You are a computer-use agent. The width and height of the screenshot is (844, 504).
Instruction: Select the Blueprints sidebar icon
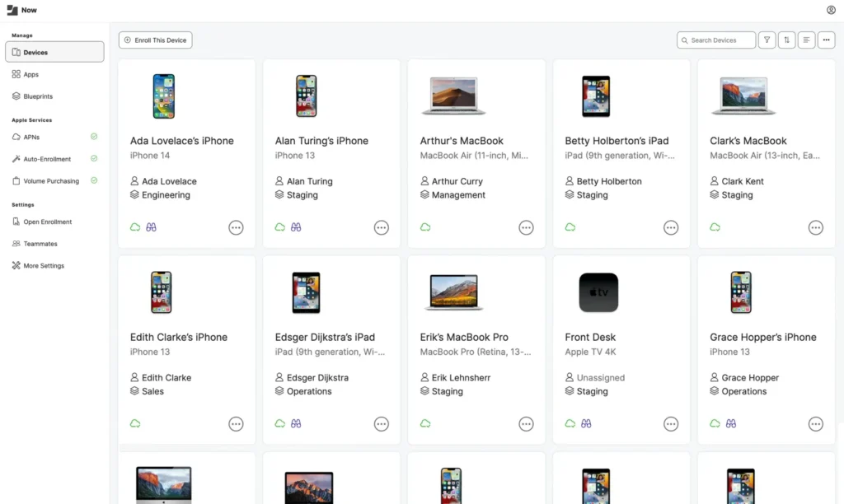point(16,96)
